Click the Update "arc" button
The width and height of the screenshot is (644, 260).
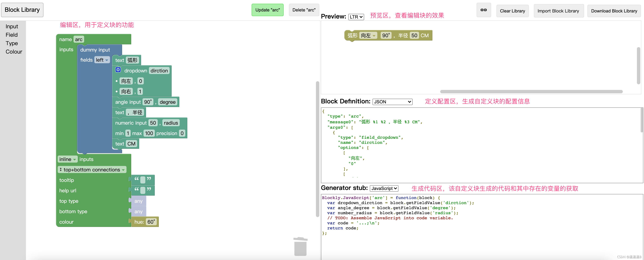click(267, 10)
